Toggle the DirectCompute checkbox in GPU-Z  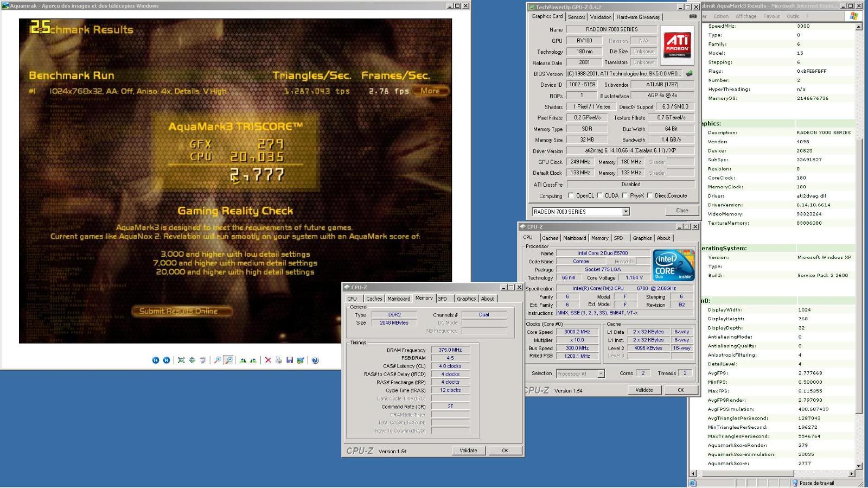(649, 195)
